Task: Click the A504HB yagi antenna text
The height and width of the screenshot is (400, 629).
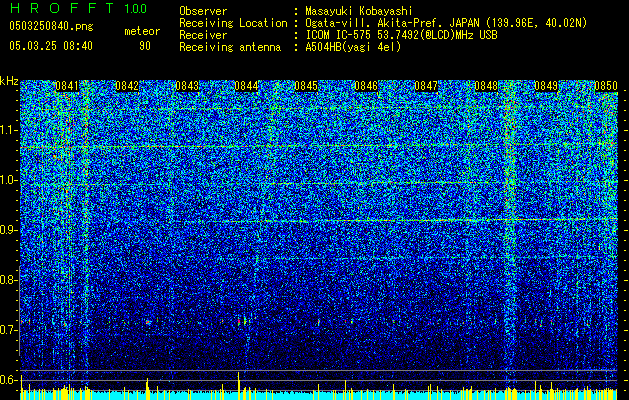Action: [x=353, y=47]
